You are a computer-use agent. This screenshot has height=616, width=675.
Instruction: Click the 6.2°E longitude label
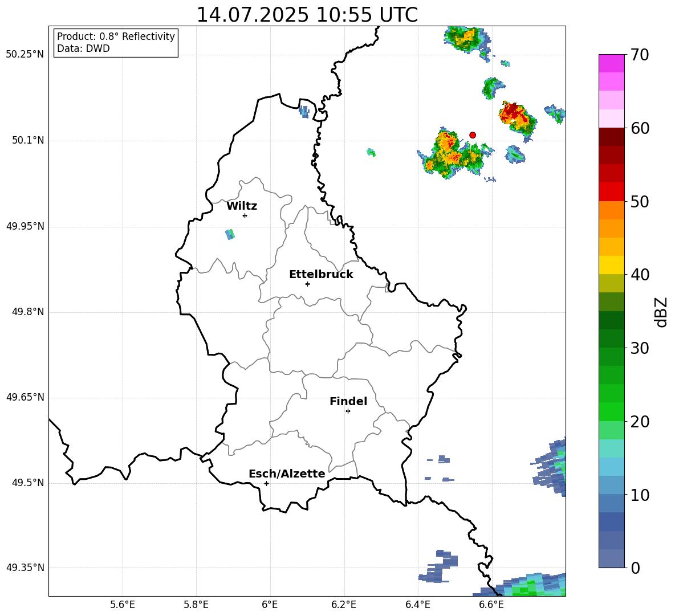pos(344,605)
